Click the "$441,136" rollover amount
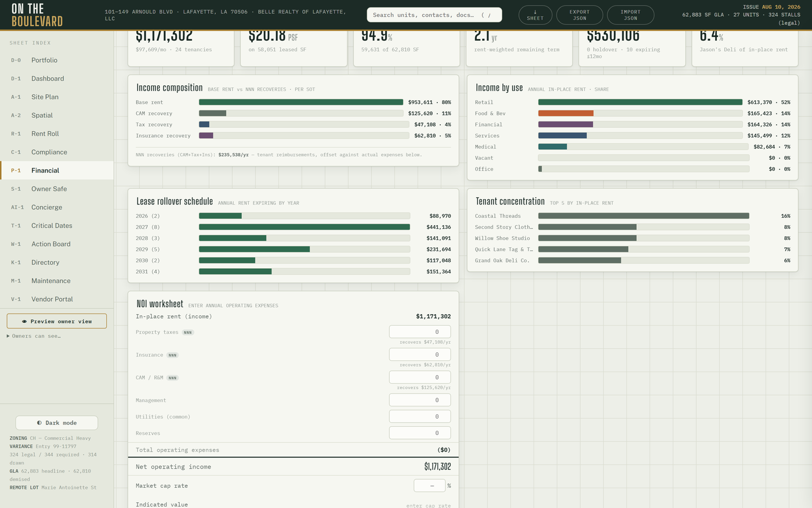812x508 pixels. click(438, 227)
